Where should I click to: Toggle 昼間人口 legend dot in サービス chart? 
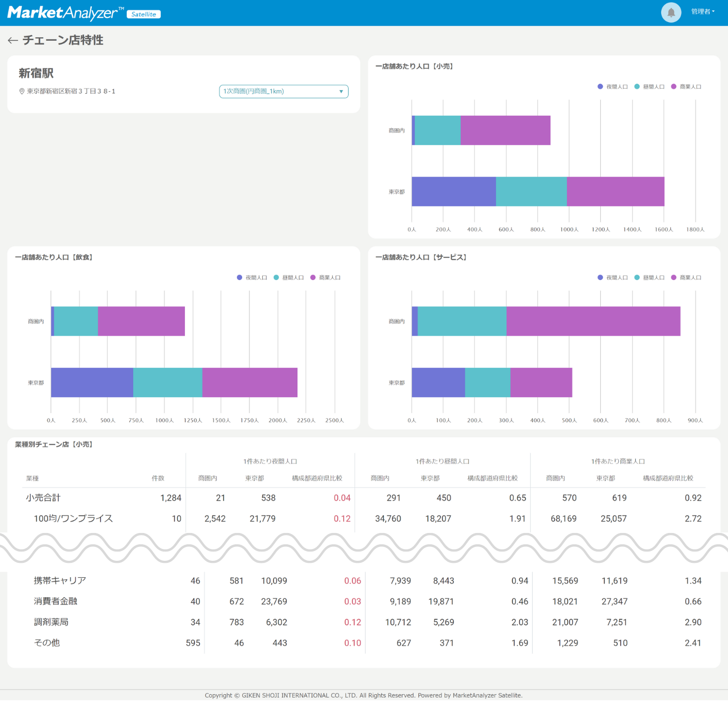[637, 278]
